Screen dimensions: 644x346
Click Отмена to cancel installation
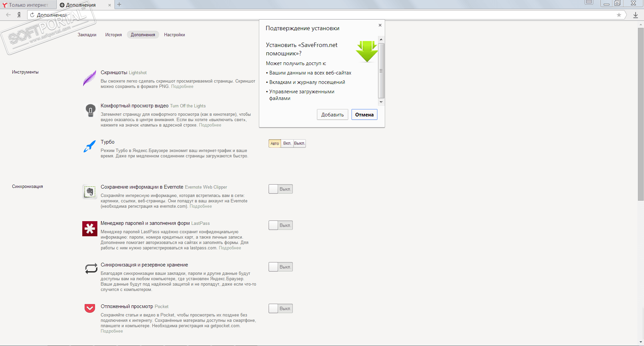click(364, 114)
